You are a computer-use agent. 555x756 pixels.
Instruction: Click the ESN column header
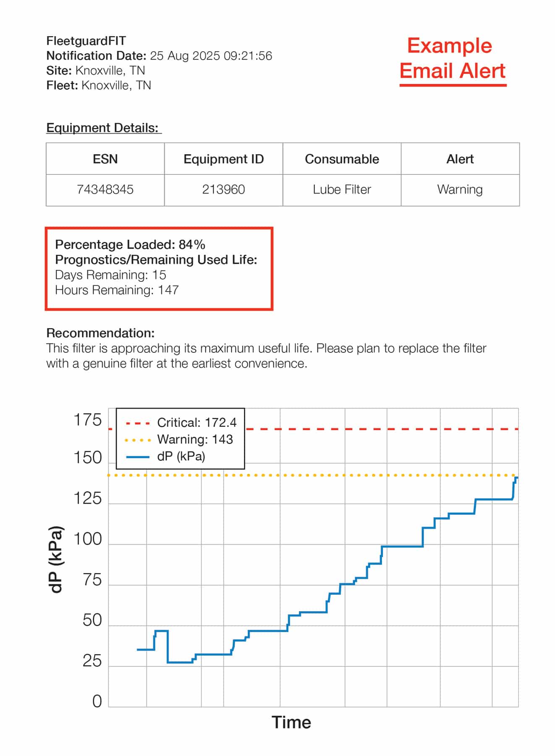[105, 159]
